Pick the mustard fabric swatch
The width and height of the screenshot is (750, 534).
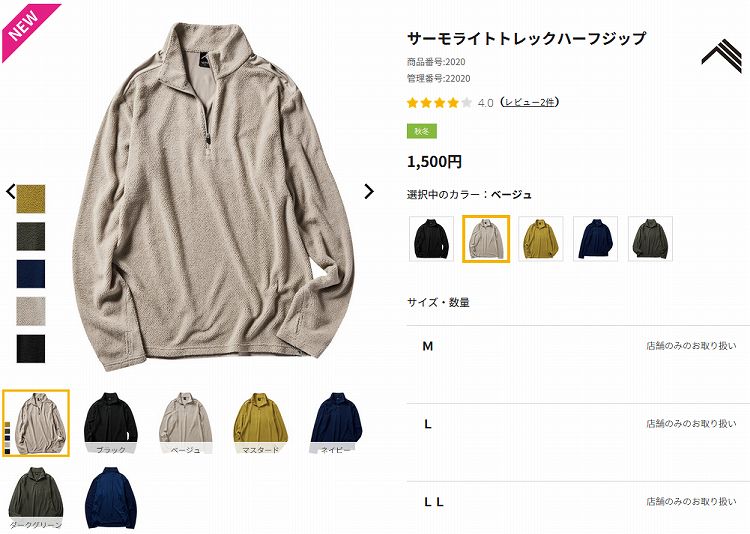click(x=31, y=199)
